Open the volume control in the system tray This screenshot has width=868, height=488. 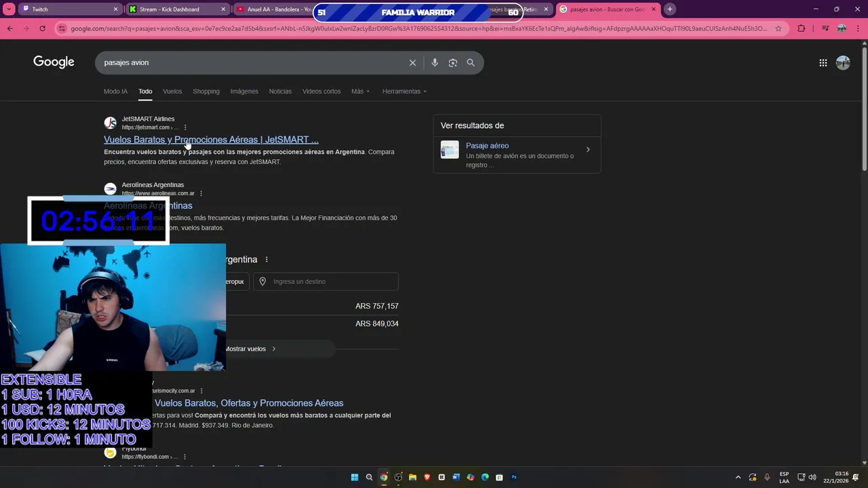812,477
